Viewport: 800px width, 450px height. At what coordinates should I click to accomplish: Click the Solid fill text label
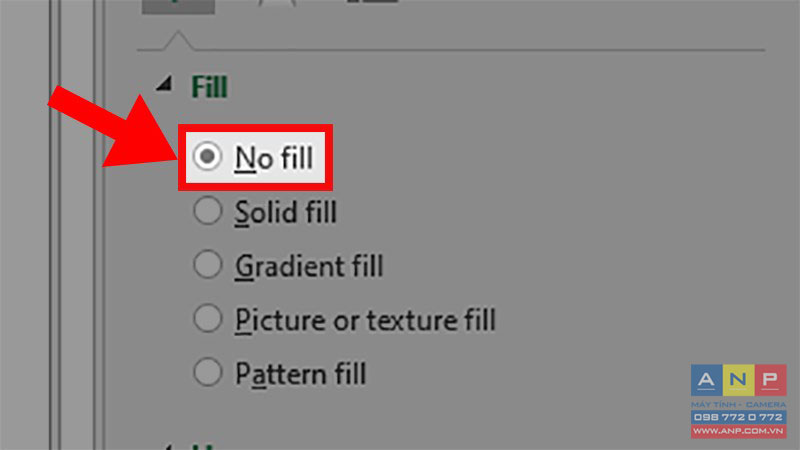coord(286,212)
